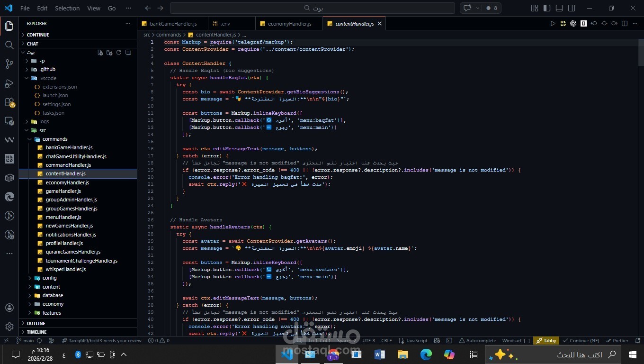The width and height of the screenshot is (644, 364).
Task: Toggle Continue (NE) in the status bar
Action: 581,340
